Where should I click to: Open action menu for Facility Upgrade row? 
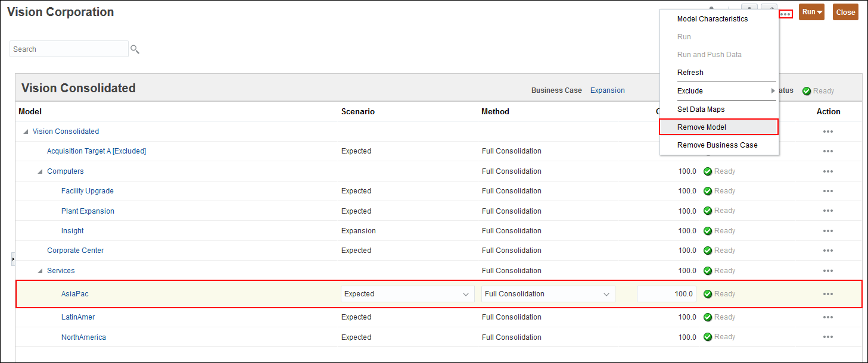click(827, 191)
